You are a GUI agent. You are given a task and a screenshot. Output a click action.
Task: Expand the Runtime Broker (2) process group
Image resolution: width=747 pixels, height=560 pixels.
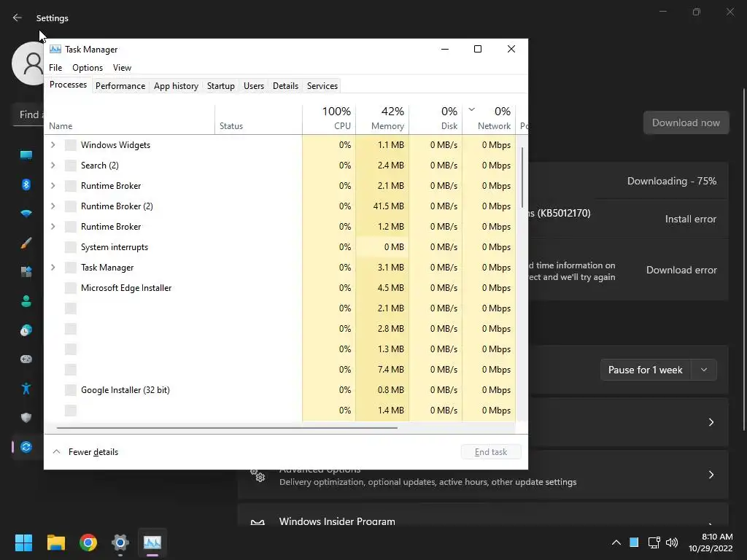[53, 206]
